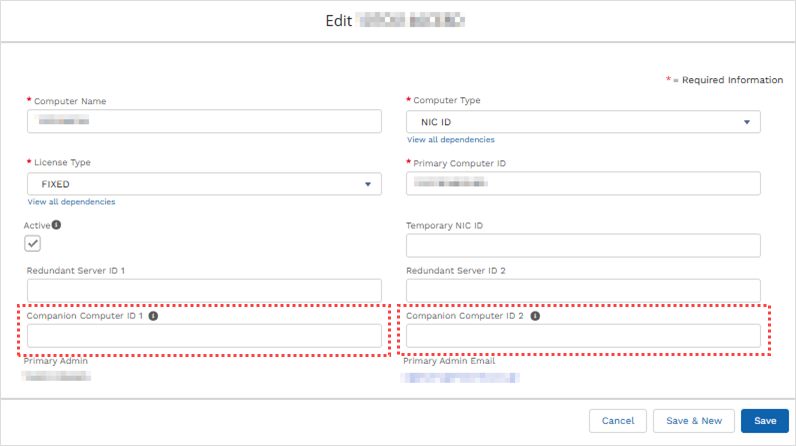Click info icon beside Companion Computer ID 1
Image resolution: width=796 pixels, height=446 pixels.
click(154, 316)
